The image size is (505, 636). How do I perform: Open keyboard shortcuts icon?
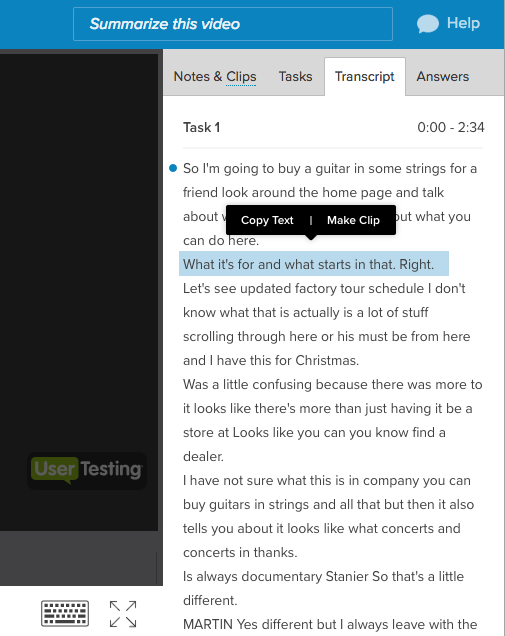65,613
